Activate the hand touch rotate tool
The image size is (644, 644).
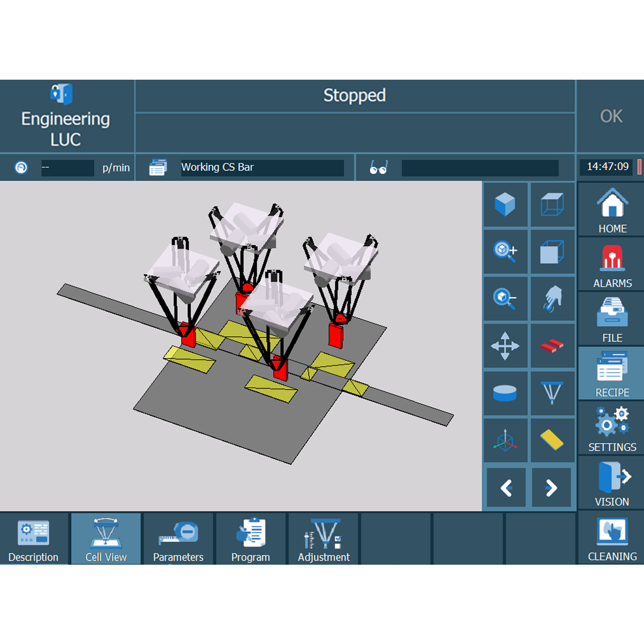coord(552,299)
